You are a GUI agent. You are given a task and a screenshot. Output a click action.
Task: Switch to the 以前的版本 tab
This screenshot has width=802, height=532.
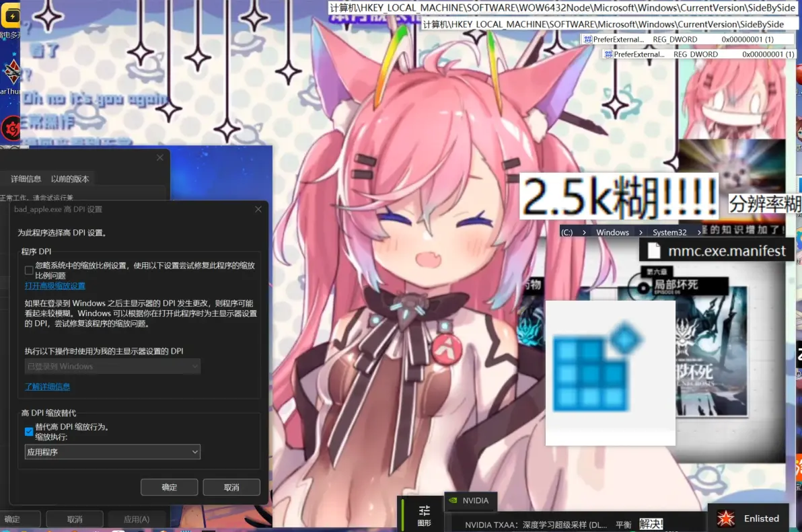pos(70,178)
